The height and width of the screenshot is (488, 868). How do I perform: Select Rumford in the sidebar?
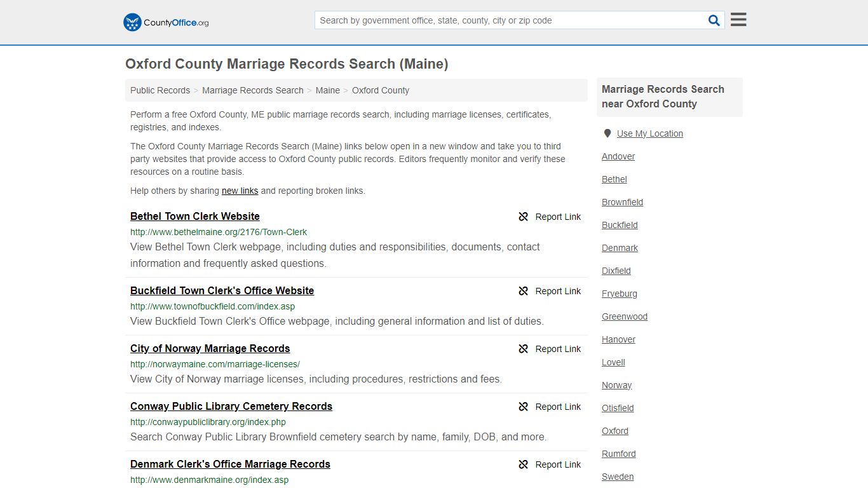point(619,454)
